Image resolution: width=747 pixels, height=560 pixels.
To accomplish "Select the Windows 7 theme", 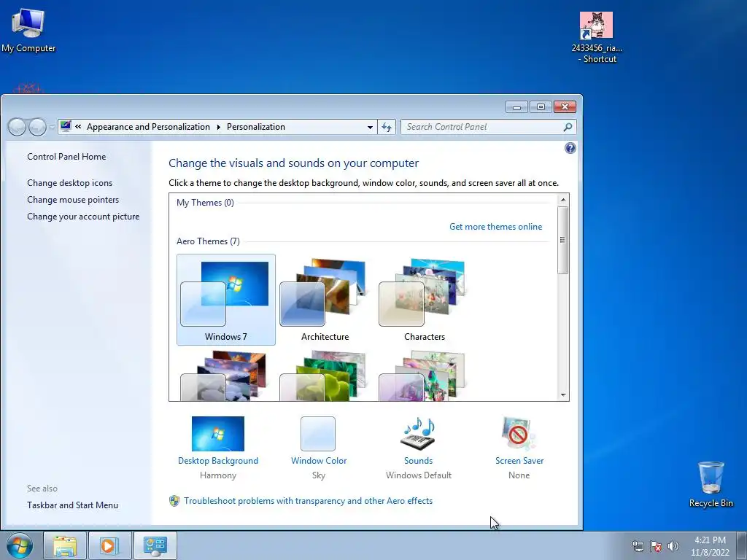I will point(226,300).
